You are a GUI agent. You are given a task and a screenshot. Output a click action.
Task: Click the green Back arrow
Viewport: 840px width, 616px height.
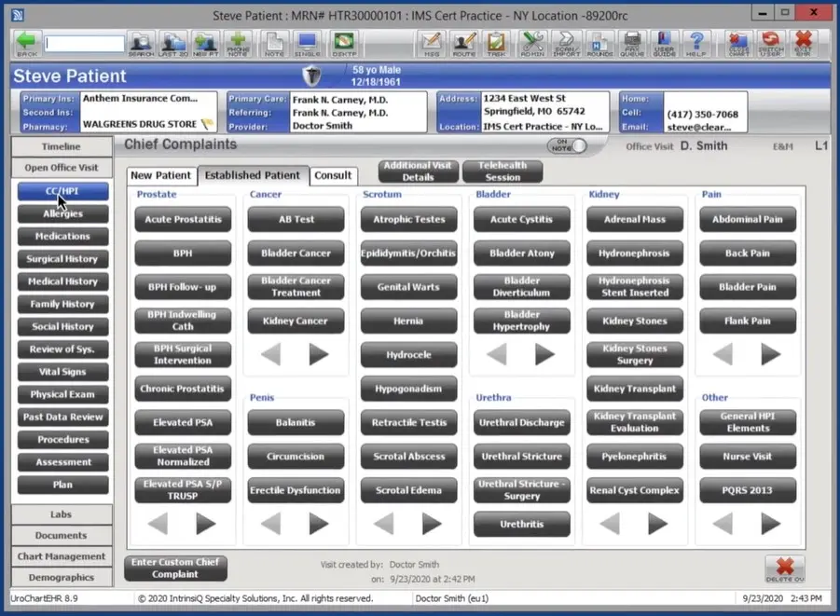(25, 43)
